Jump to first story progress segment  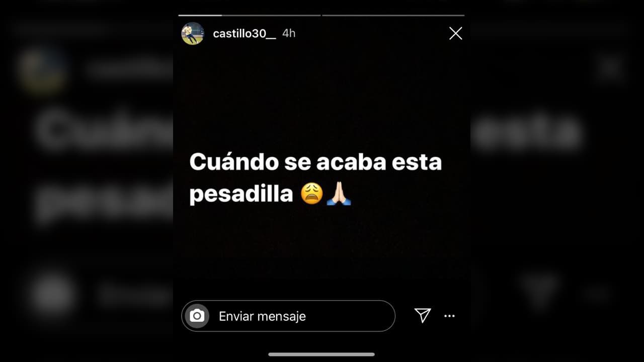(249, 15)
